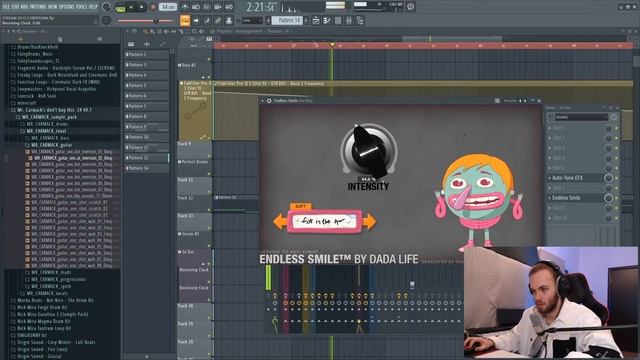This screenshot has height=360, width=640.
Task: Open the Auto-Tune EFX mixer slot
Action: (x=576, y=178)
